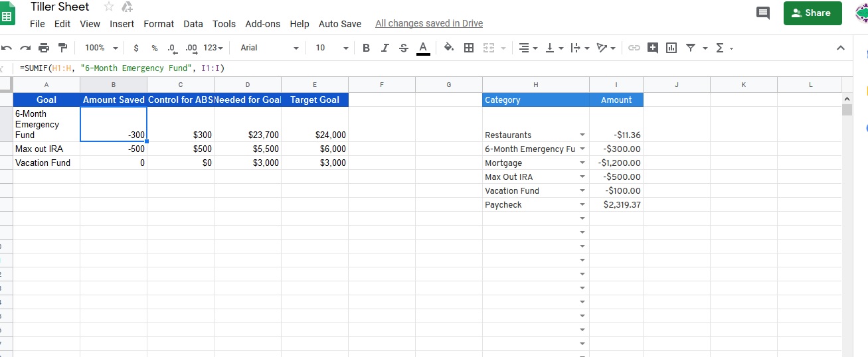Print the spreadsheet

click(x=44, y=48)
